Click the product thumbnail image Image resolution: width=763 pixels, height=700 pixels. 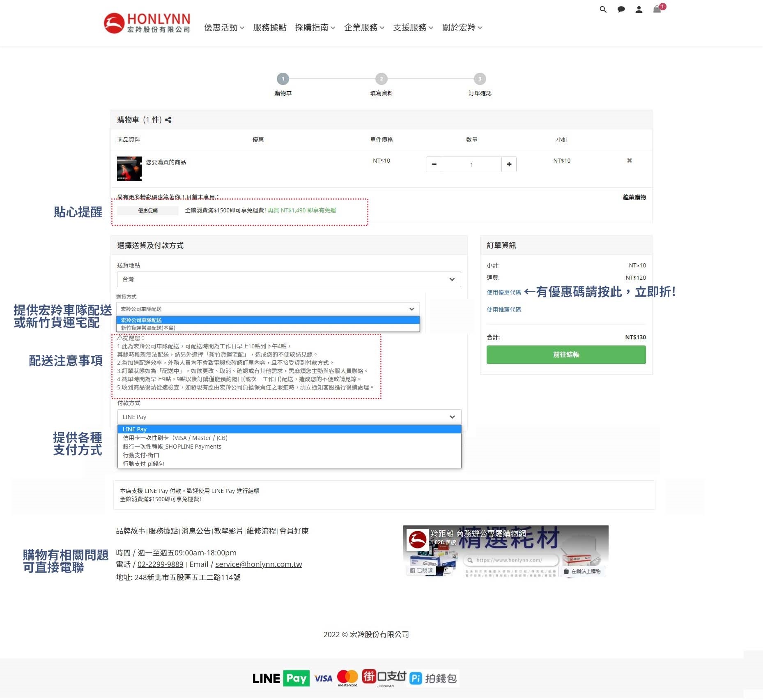129,168
